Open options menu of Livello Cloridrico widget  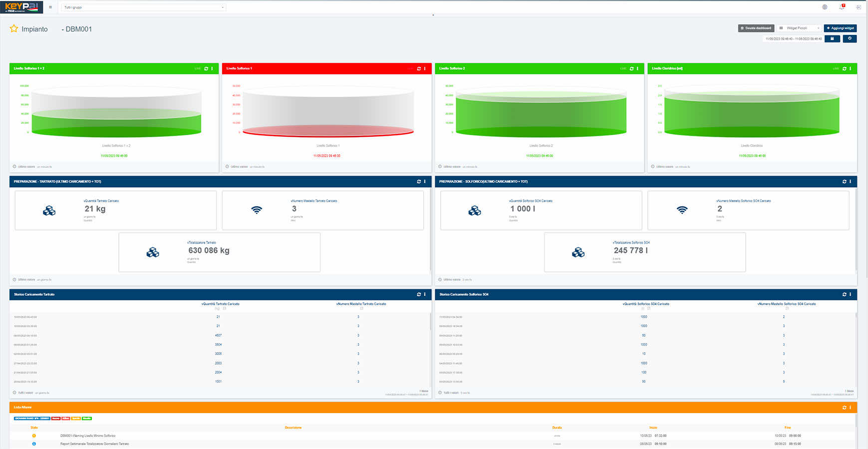pyautogui.click(x=850, y=68)
